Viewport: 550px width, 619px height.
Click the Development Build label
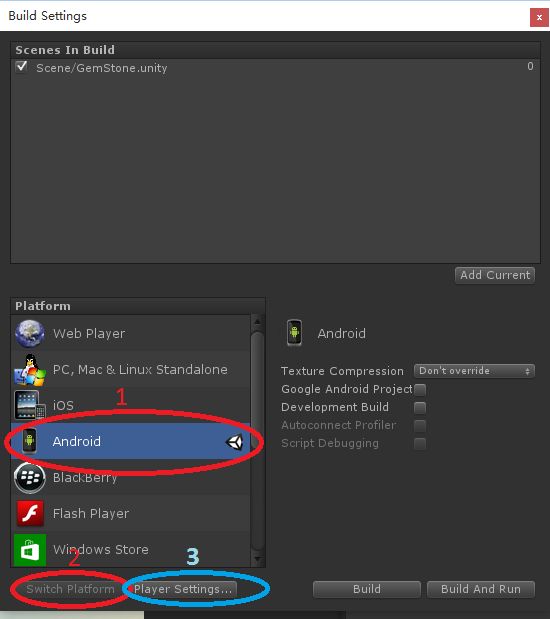point(335,407)
